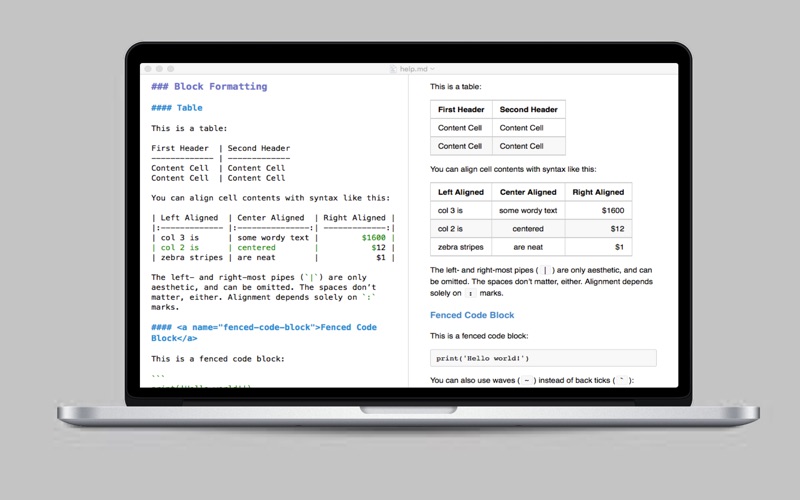Viewport: 800px width, 500px height.
Task: Click the help.md window title text
Action: pos(414,69)
